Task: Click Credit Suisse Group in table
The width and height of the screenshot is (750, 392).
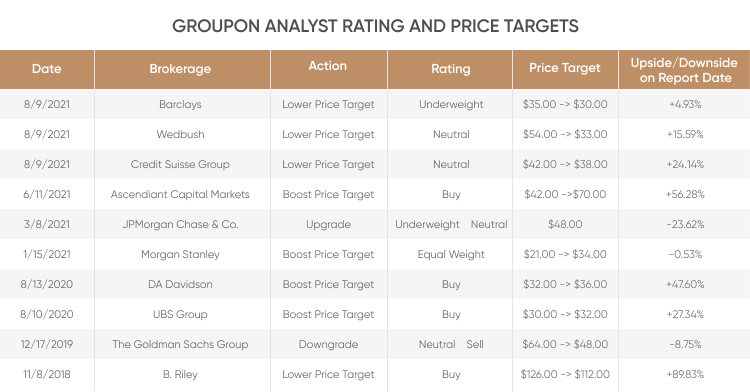Action: coord(180,164)
